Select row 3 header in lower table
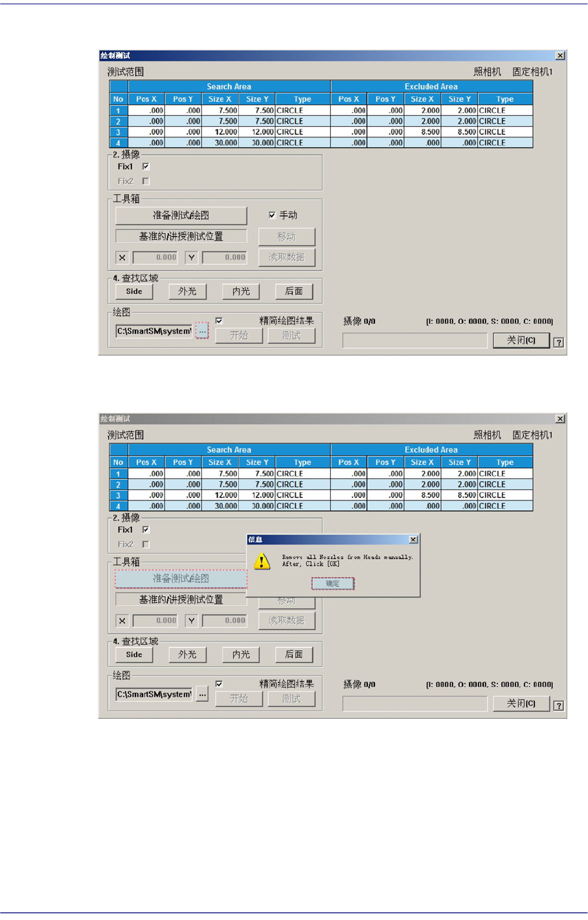 coord(119,495)
